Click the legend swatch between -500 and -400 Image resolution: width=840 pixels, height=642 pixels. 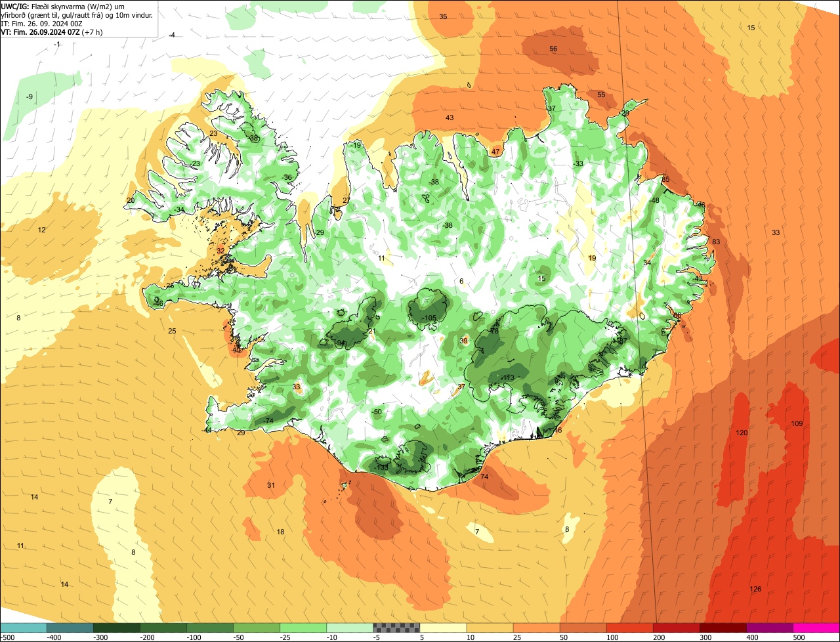click(24, 628)
